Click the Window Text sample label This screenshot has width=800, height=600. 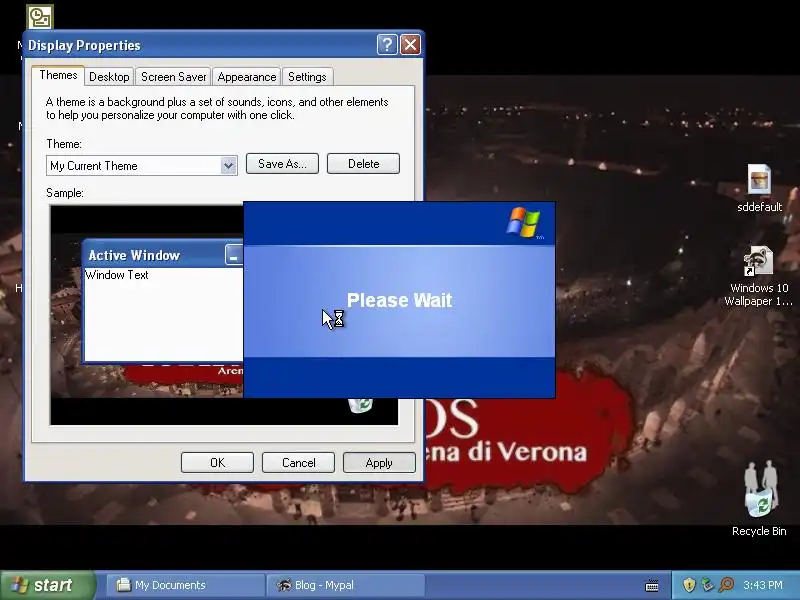(x=117, y=275)
